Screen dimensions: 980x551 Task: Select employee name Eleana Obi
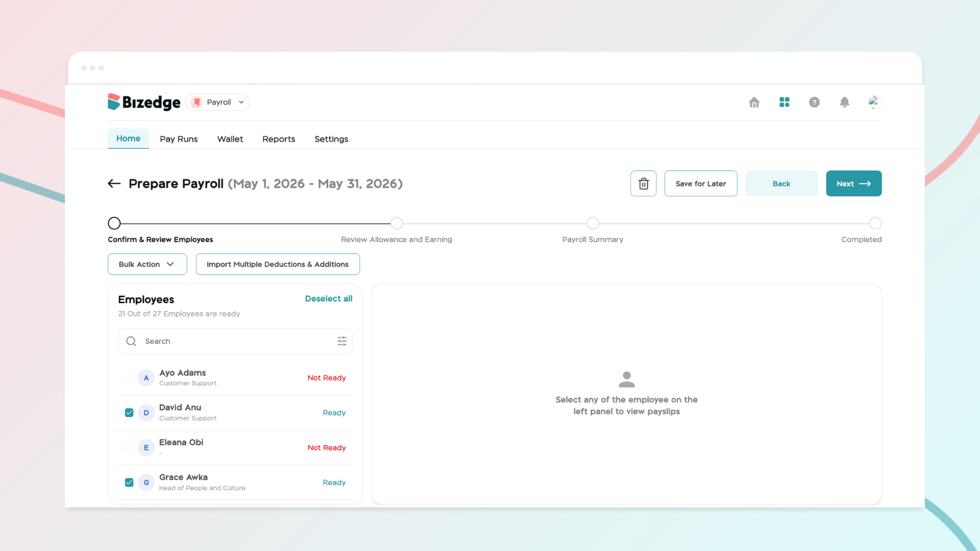pyautogui.click(x=181, y=442)
